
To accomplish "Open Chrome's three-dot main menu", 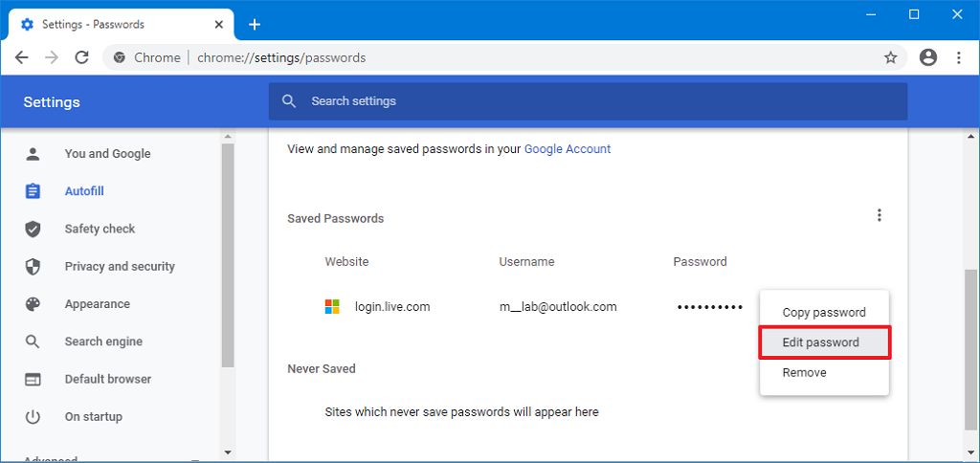I will point(959,57).
